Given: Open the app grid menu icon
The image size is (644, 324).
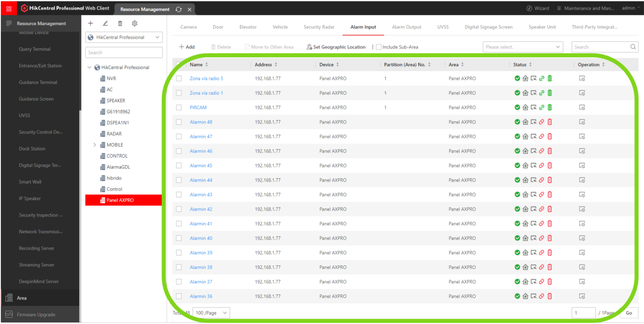Looking at the screenshot, I should coord(9,9).
